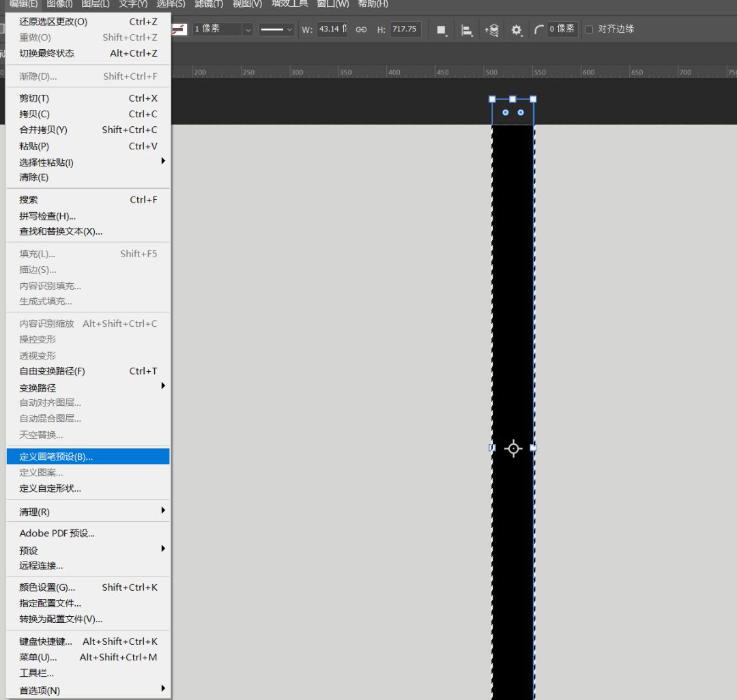Click the H height input field
Screen dimensions: 737x700
click(405, 29)
